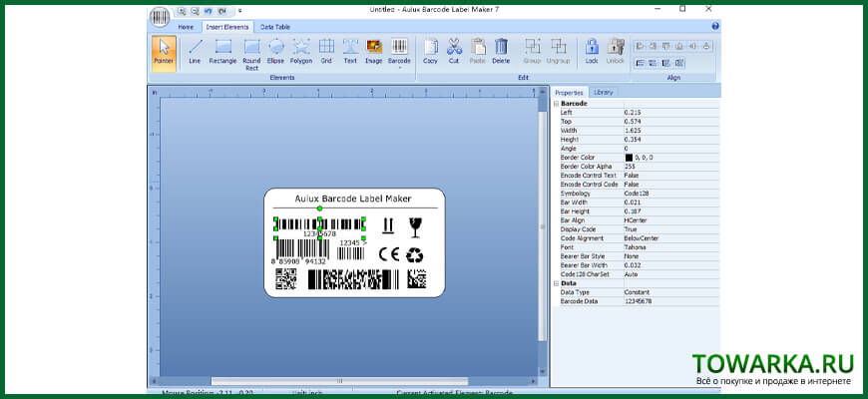Select the recycle symbol on the label
Viewport: 868px width, 399px height.
pos(415,254)
